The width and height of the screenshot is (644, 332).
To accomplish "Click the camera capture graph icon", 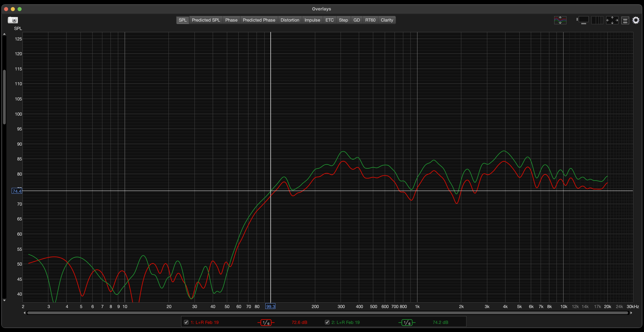I will tap(13, 20).
